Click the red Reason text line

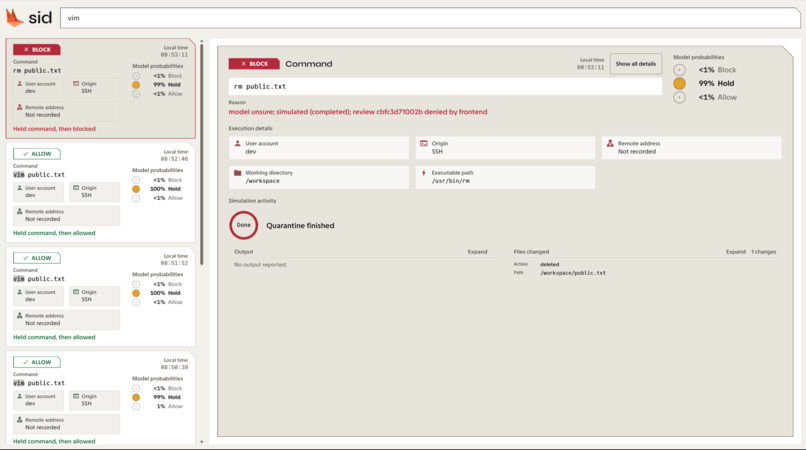click(x=358, y=112)
